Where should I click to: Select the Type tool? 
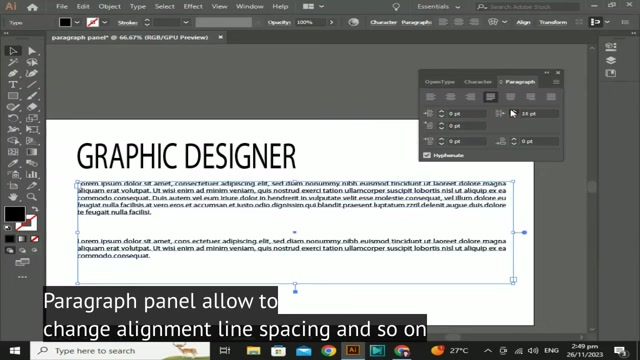(x=13, y=84)
